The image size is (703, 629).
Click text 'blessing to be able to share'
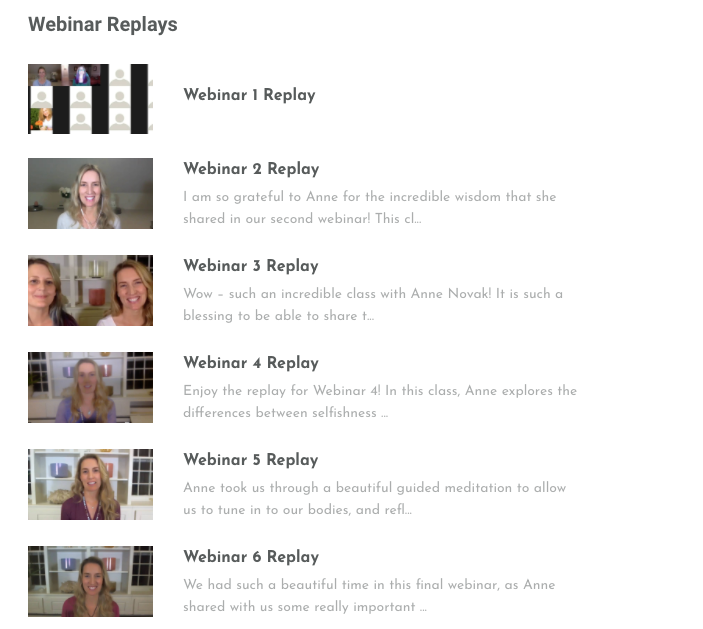[270, 316]
